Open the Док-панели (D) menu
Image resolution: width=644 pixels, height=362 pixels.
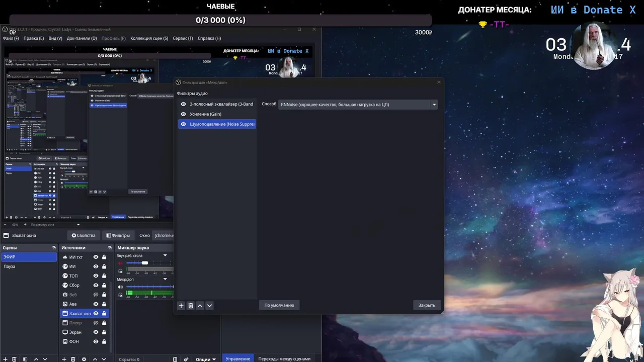coord(82,38)
